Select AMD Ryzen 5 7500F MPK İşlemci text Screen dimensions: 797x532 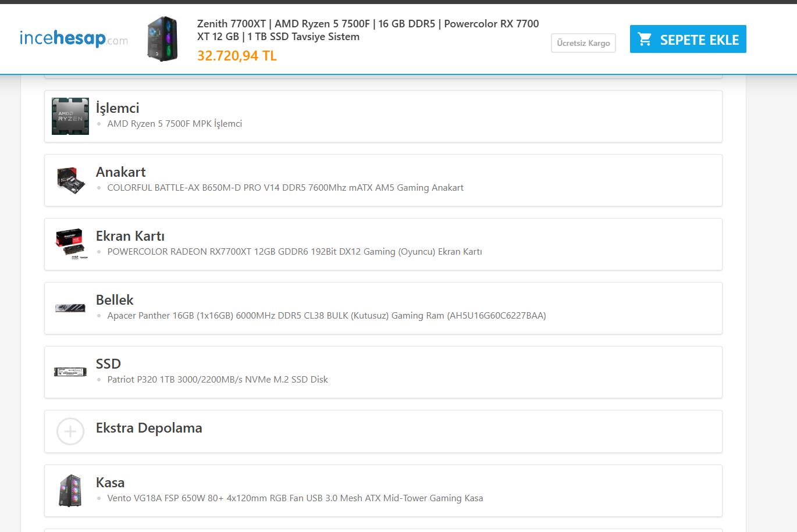click(x=175, y=124)
